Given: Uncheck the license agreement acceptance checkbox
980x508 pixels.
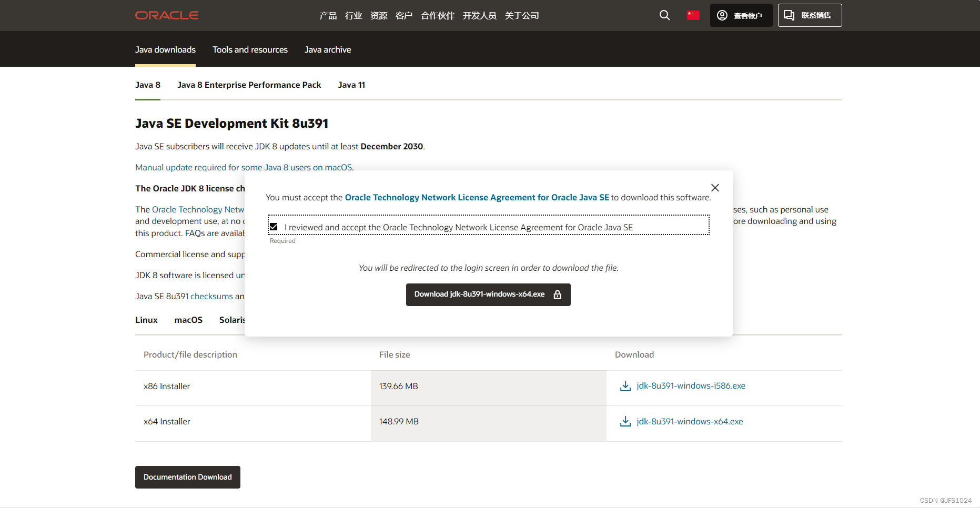Looking at the screenshot, I should click(274, 227).
